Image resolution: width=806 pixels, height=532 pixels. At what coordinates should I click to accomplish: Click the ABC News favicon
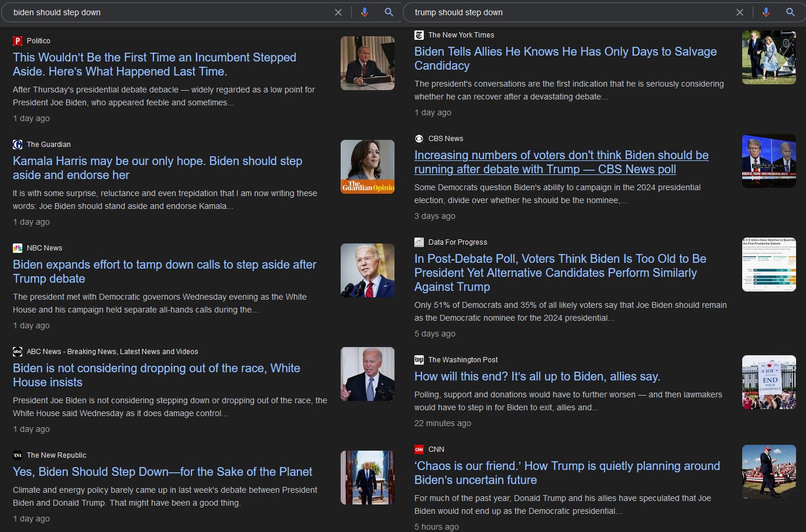click(18, 352)
